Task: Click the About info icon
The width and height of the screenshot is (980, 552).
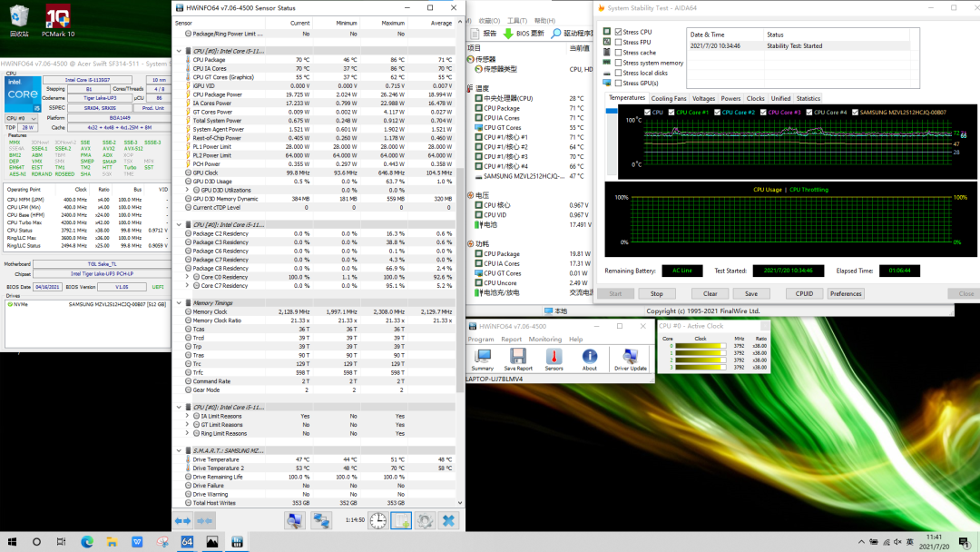Action: click(590, 358)
